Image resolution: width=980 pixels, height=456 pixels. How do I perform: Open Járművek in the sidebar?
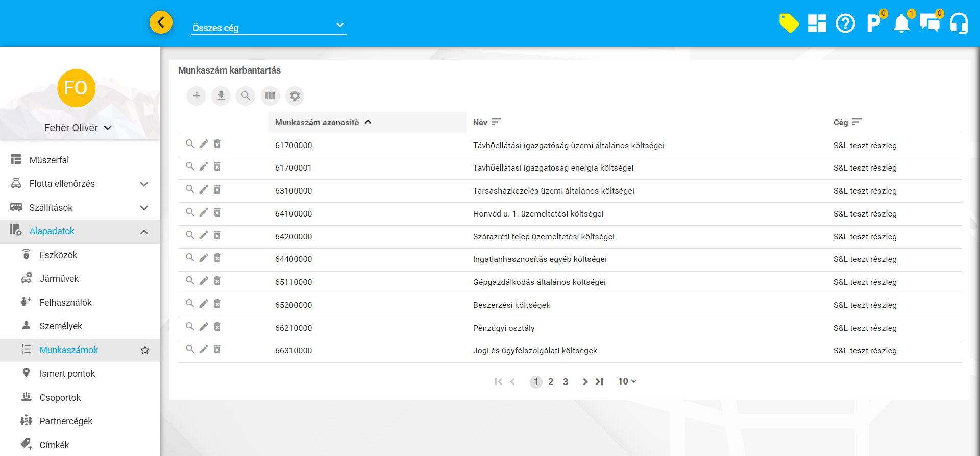pos(59,279)
